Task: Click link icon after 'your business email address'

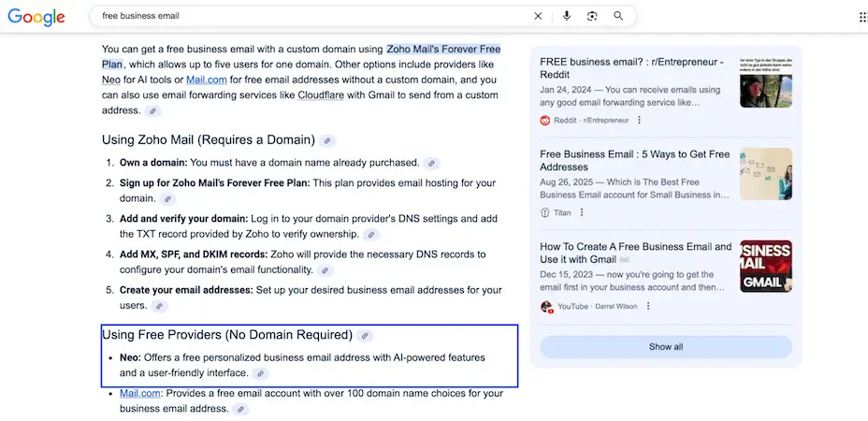Action: pos(240,410)
